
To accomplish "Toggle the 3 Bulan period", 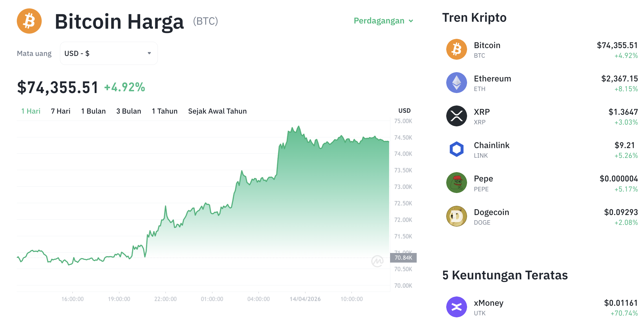I will tap(129, 111).
